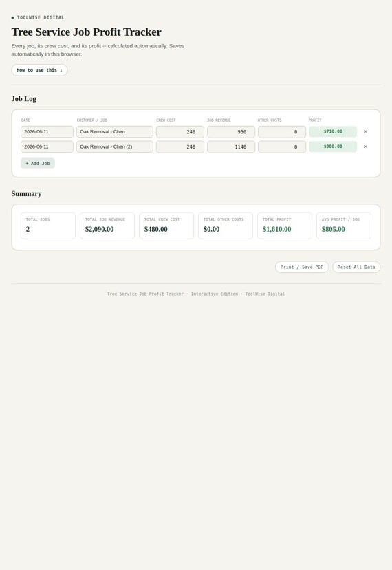Select the Total Jobs card showing 2
The height and width of the screenshot is (570, 392).
pyautogui.click(x=48, y=226)
